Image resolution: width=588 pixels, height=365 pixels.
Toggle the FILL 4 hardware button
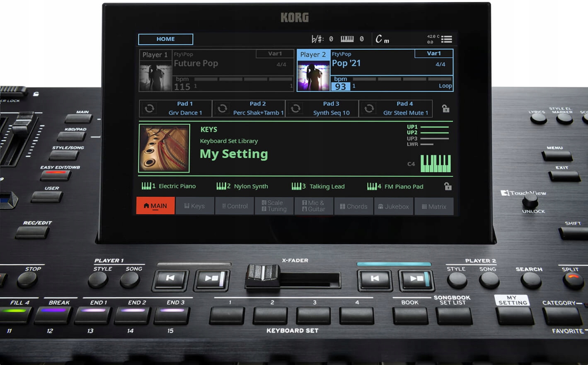click(x=15, y=314)
